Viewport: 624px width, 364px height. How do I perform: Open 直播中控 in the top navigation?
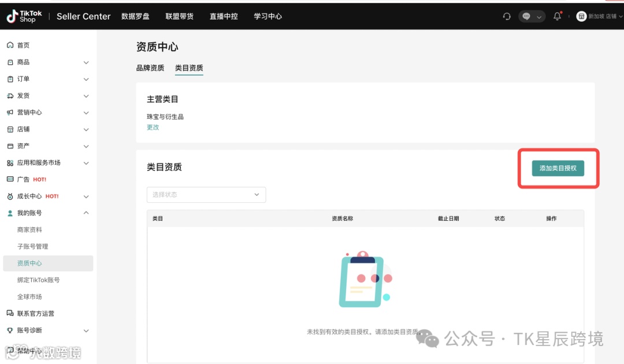[x=224, y=16]
